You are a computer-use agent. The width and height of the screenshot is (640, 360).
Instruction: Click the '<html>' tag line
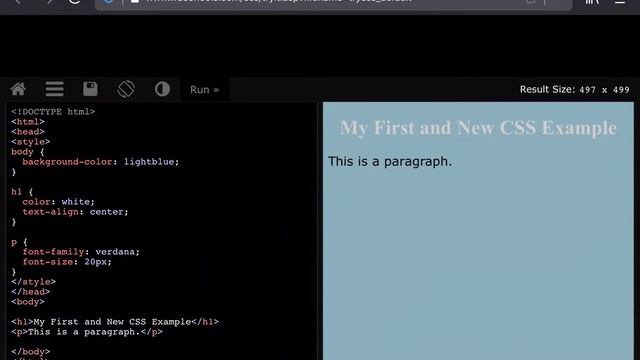[x=28, y=122]
